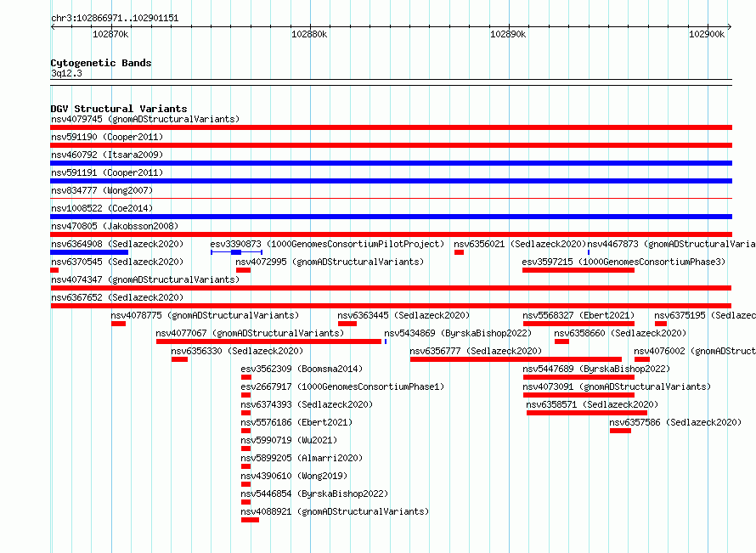Image resolution: width=756 pixels, height=553 pixels.
Task: Click the nsv4079745 gnomADStructuralVariants label
Action: click(145, 119)
